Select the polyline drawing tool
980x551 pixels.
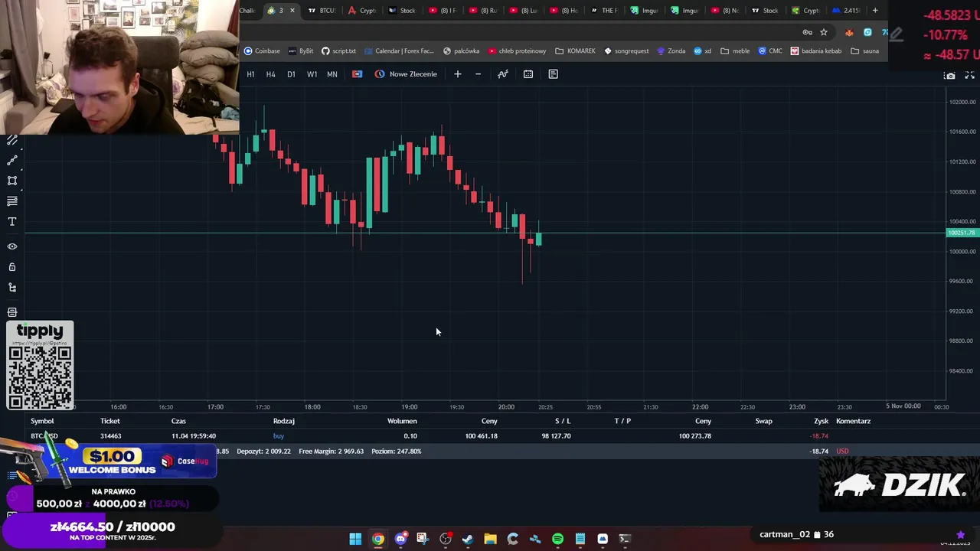(x=12, y=161)
